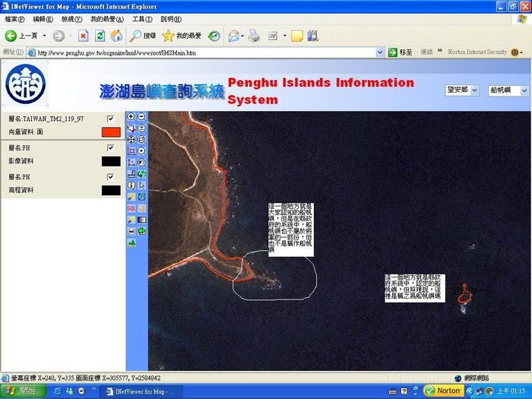532x399 pixels.
Task: Expand the browser Back button history arrow
Action: pos(44,36)
